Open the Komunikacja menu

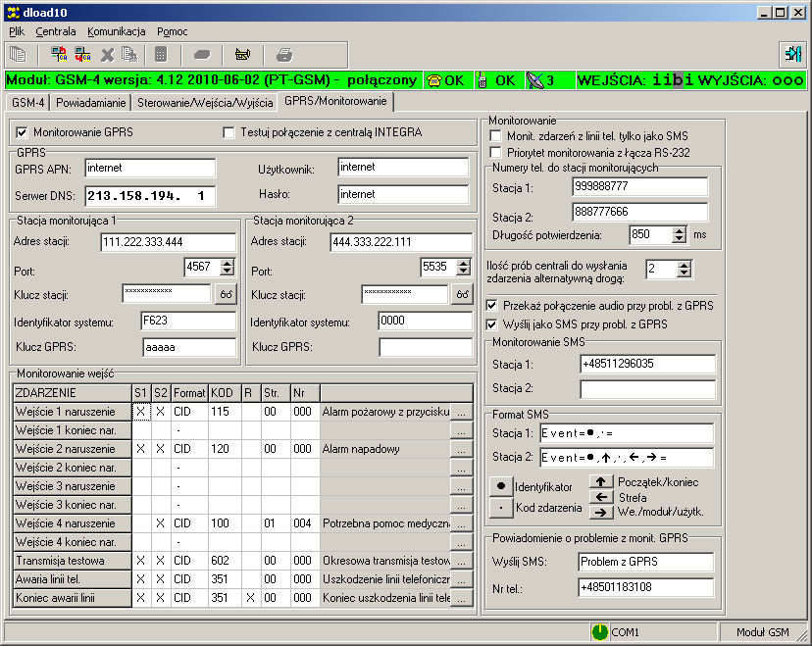116,31
